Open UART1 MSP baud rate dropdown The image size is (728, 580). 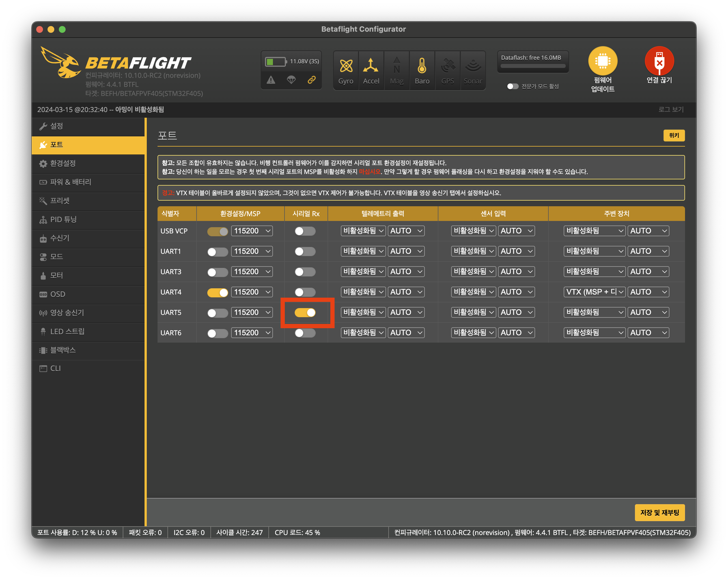point(252,251)
